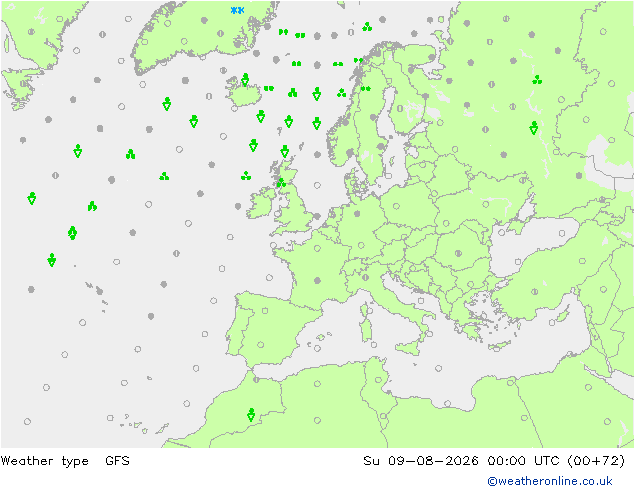Click the green rain symbol over Scotland
The width and height of the screenshot is (634, 490).
[281, 183]
